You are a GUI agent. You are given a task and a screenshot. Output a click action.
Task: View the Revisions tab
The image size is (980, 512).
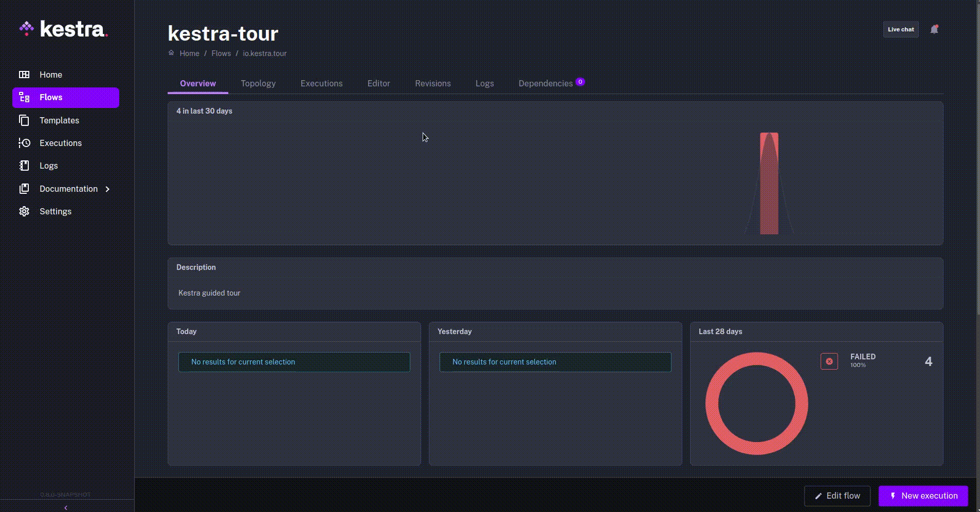pos(433,83)
